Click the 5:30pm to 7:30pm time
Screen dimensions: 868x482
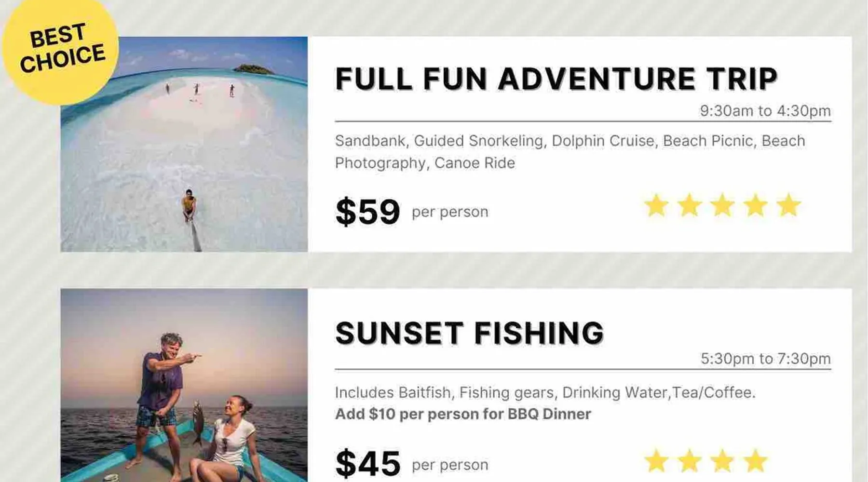(765, 359)
